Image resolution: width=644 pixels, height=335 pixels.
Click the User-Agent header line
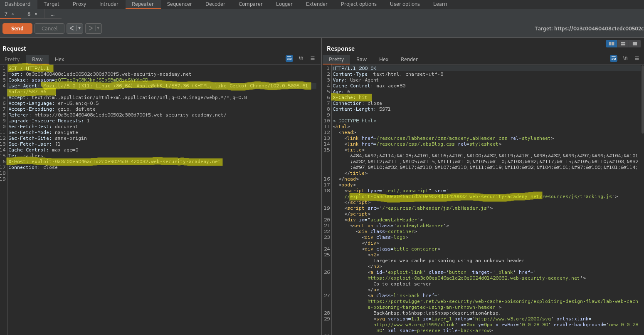[x=158, y=89]
